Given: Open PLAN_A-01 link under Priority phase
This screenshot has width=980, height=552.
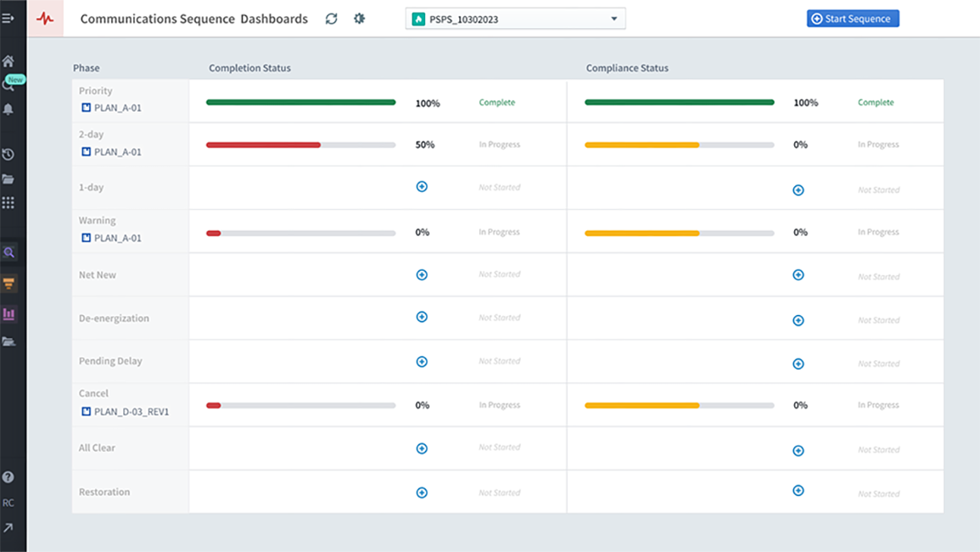Looking at the screenshot, I should (x=117, y=108).
